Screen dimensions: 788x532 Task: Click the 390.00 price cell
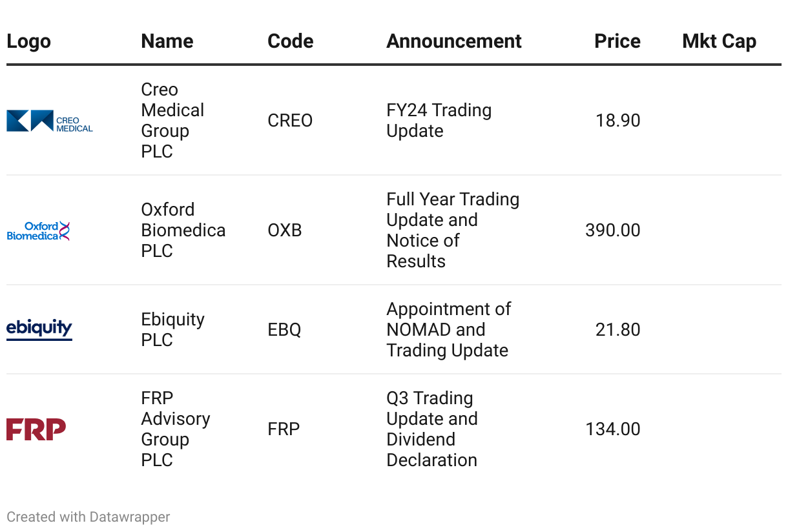pos(612,230)
